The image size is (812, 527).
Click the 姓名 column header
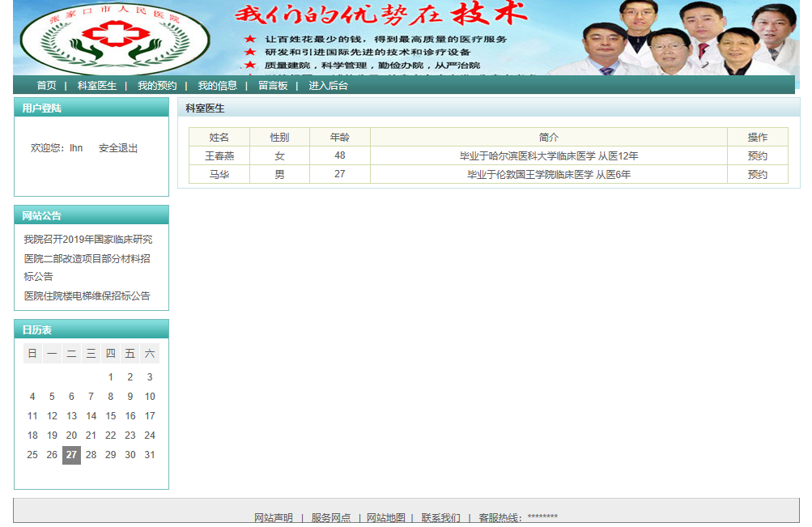click(219, 137)
